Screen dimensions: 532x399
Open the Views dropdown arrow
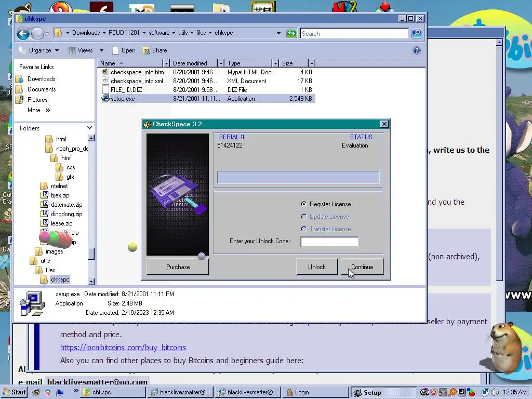point(101,50)
